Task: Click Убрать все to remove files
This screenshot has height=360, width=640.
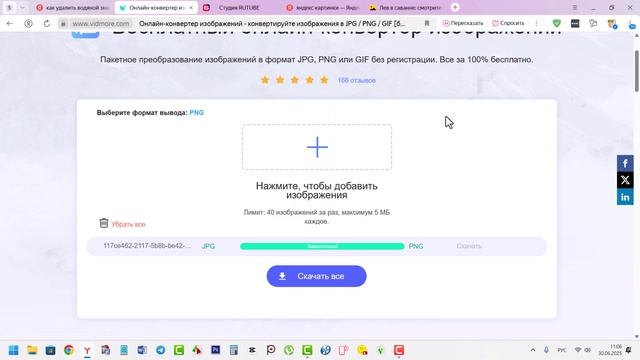Action: click(128, 224)
